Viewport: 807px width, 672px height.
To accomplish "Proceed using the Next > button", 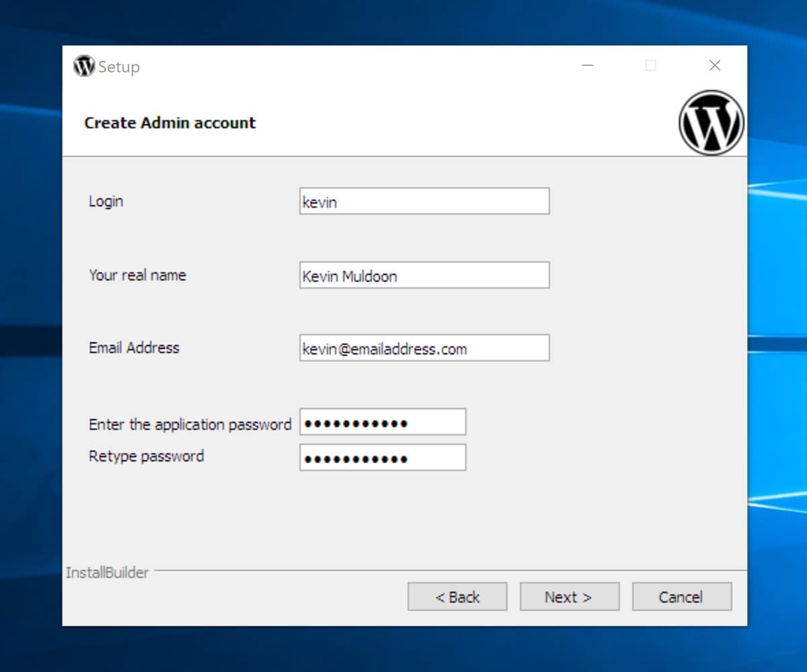I will pos(569,597).
